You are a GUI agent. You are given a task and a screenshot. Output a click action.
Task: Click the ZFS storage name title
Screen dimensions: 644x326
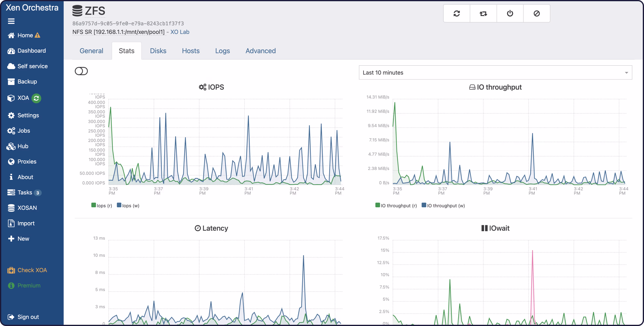click(95, 11)
